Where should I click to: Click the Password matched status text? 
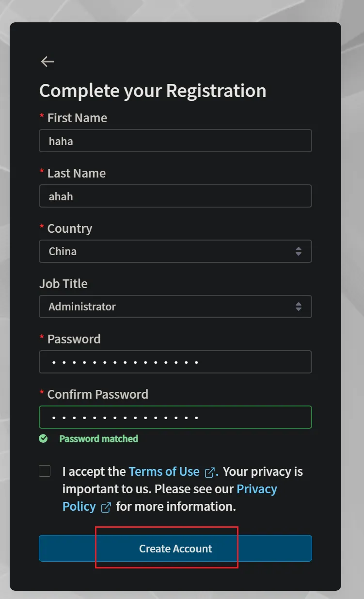tap(98, 439)
